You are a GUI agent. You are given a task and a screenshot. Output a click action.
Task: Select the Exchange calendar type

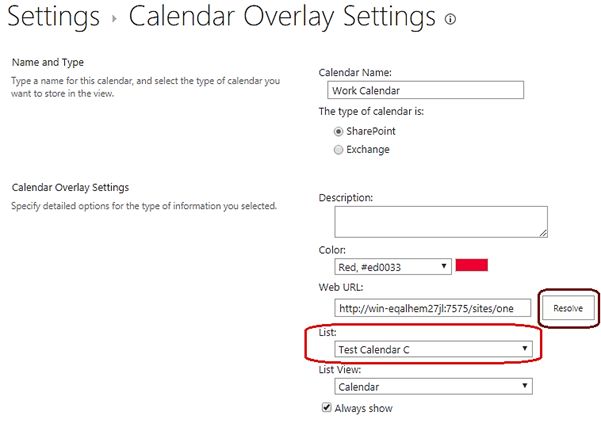click(x=338, y=149)
